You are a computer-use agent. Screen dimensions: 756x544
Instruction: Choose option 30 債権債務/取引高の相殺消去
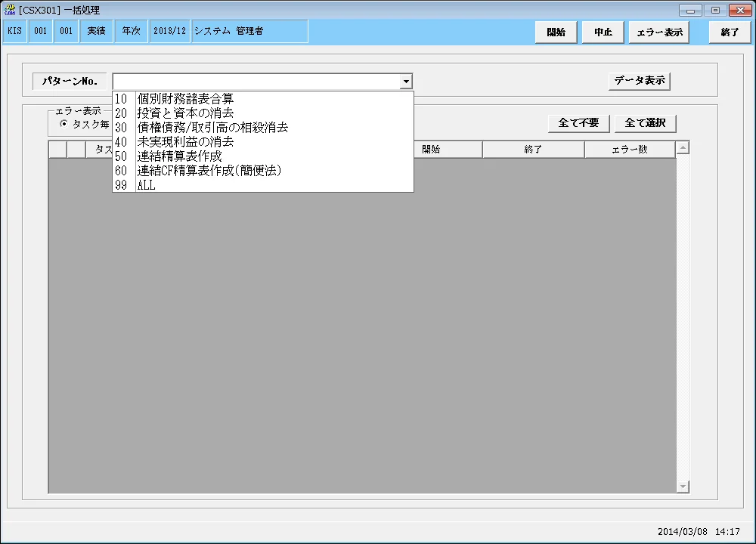pyautogui.click(x=263, y=128)
